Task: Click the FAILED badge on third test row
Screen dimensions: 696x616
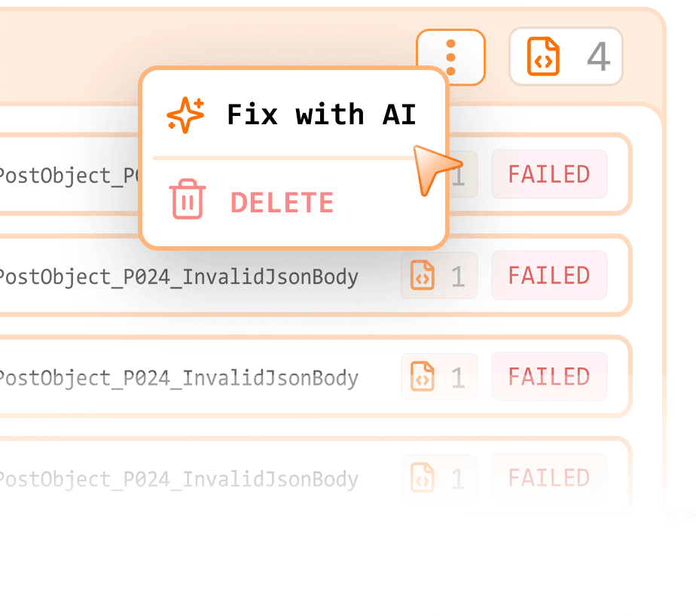Action: click(x=549, y=377)
